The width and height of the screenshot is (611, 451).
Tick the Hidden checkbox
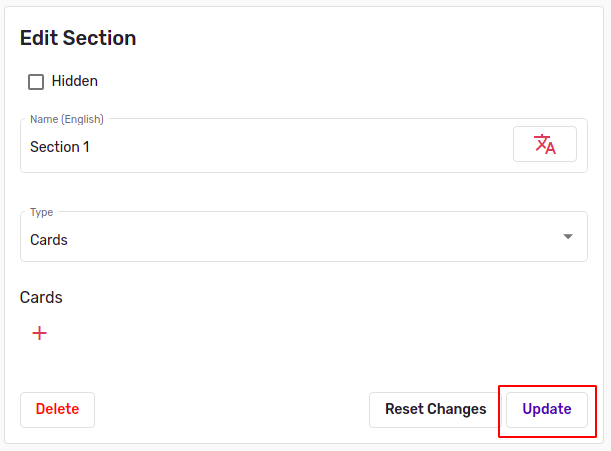36,82
